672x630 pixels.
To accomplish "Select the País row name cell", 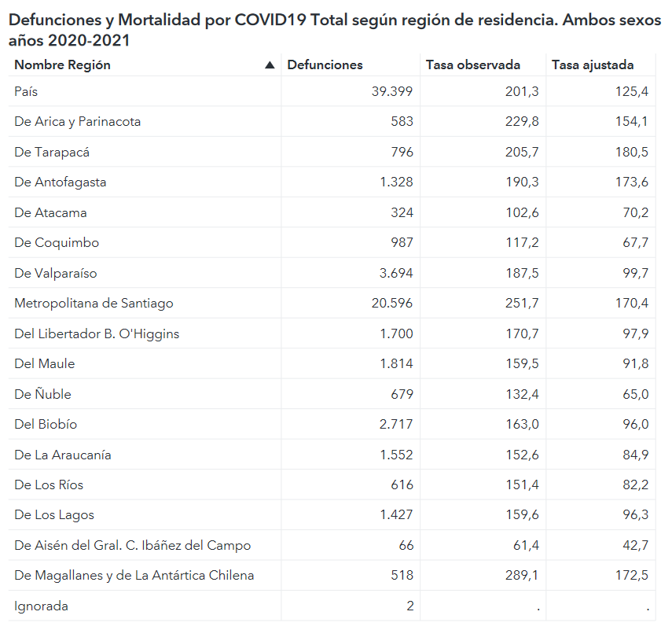I will coord(26,92).
